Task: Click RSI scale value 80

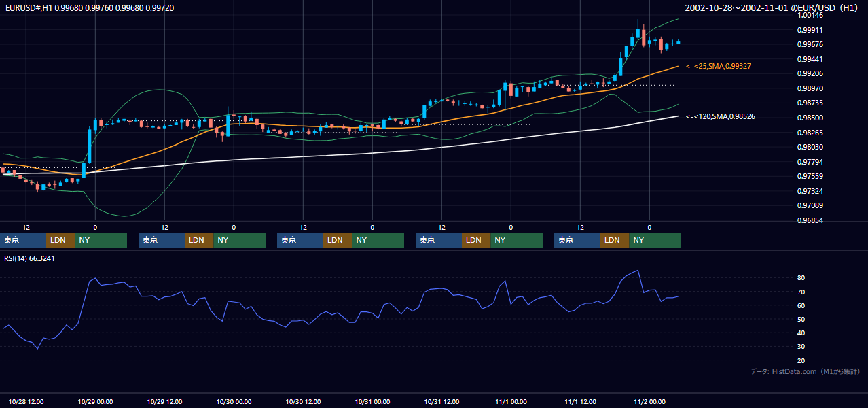Action: pyautogui.click(x=801, y=278)
